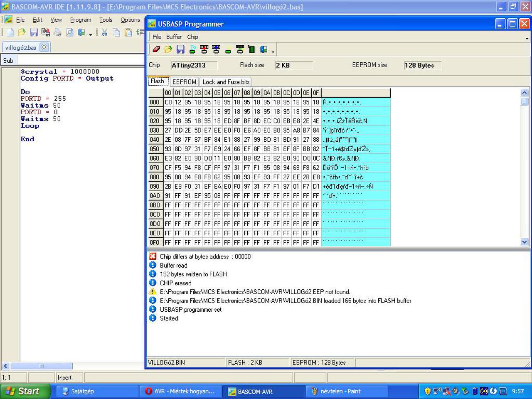Image resolution: width=532 pixels, height=399 pixels.
Task: Open the programmer menu bar overflow arrow
Action: click(527, 38)
